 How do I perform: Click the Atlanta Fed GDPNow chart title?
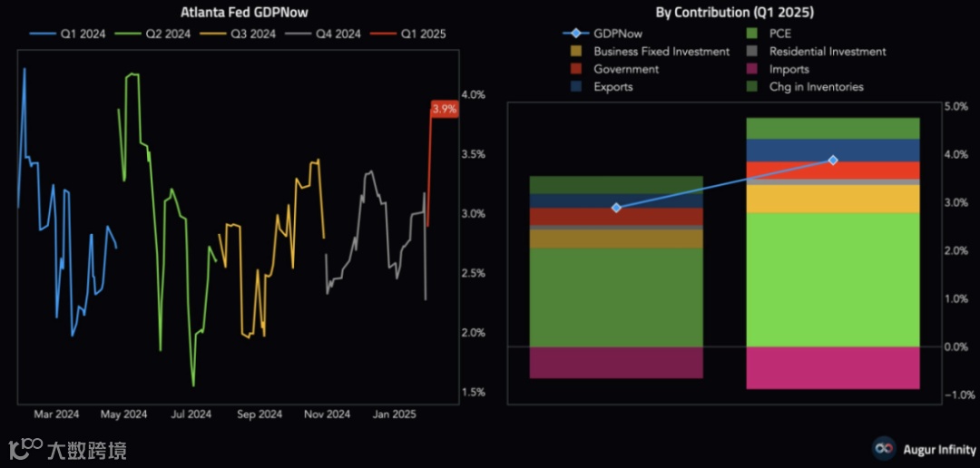244,12
